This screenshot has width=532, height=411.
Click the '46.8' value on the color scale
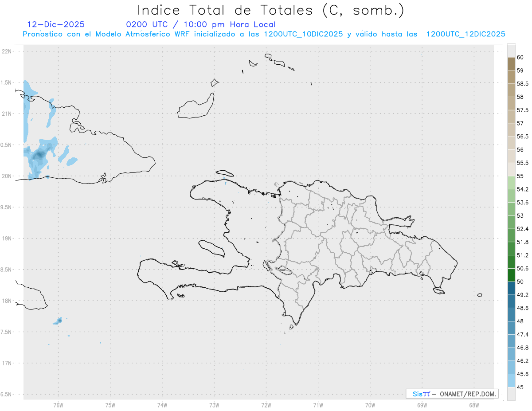coord(522,348)
